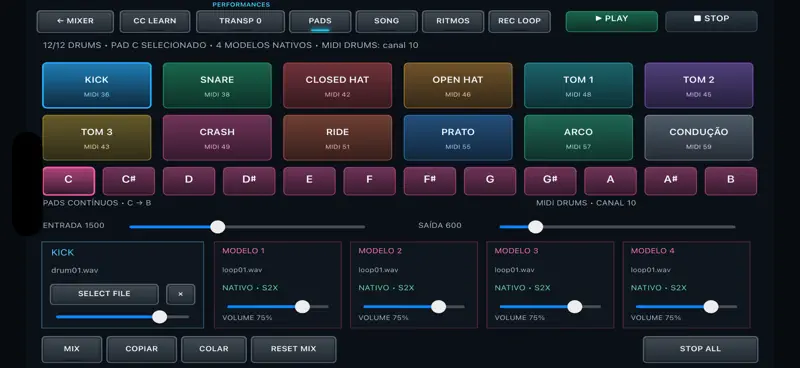The width and height of the screenshot is (800, 368).
Task: Click the MIDI DRUMS • CANAL 10 label
Action: point(586,203)
